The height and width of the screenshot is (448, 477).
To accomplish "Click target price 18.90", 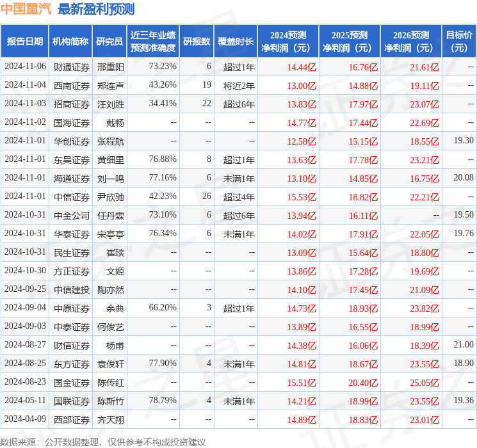I will click(x=464, y=363).
